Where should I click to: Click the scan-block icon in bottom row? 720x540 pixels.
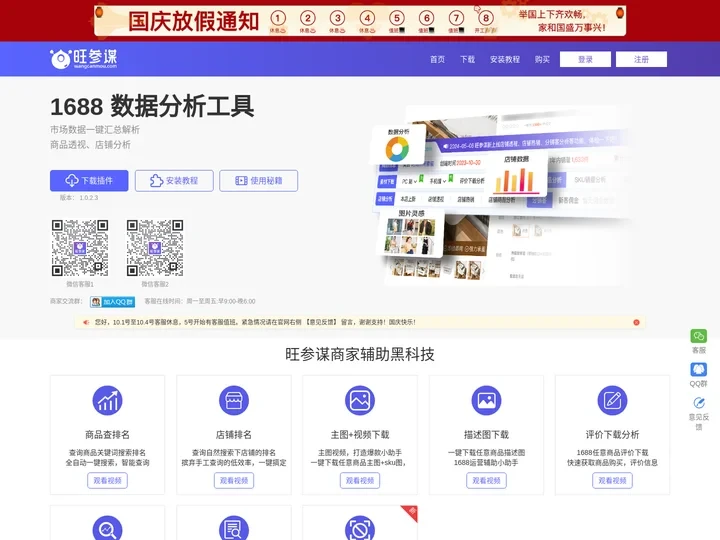coord(360,529)
